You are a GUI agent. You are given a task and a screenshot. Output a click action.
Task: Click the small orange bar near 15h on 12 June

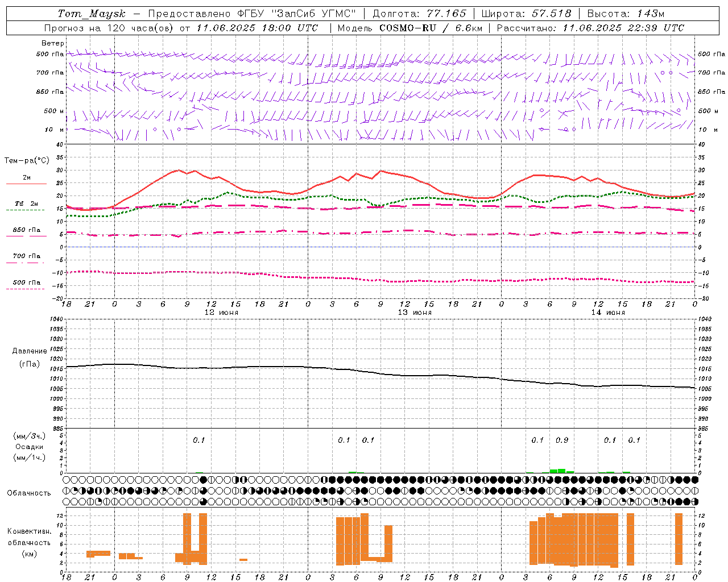coord(243,560)
